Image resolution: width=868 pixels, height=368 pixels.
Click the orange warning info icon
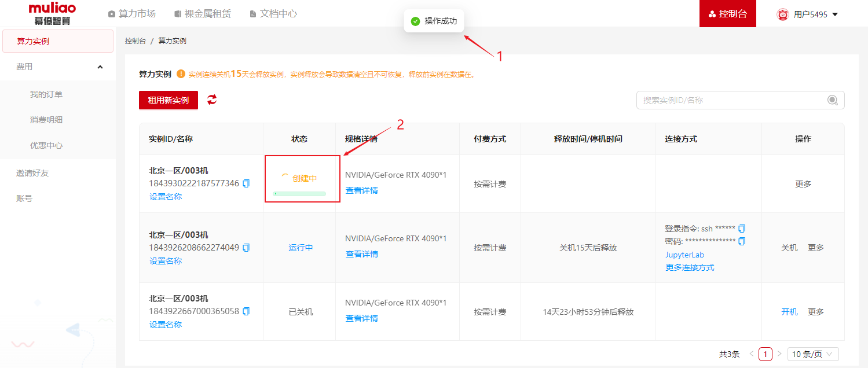[x=181, y=74]
